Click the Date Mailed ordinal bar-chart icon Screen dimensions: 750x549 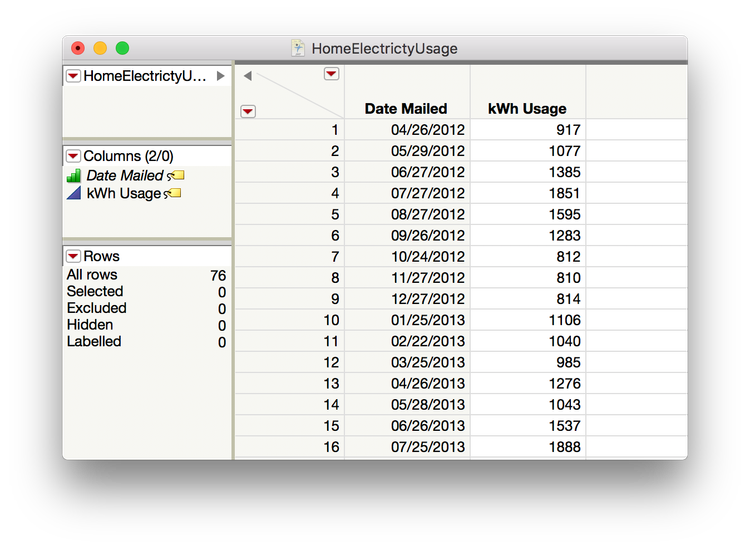pyautogui.click(x=74, y=176)
